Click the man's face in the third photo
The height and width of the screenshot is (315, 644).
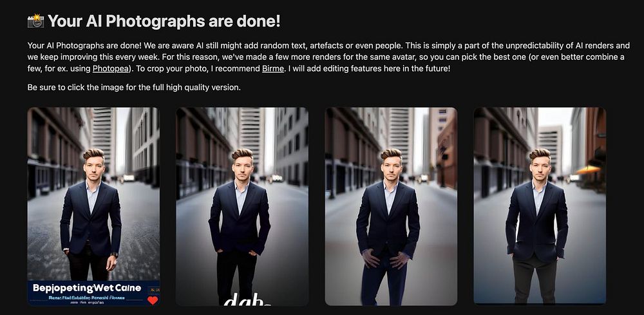click(392, 169)
